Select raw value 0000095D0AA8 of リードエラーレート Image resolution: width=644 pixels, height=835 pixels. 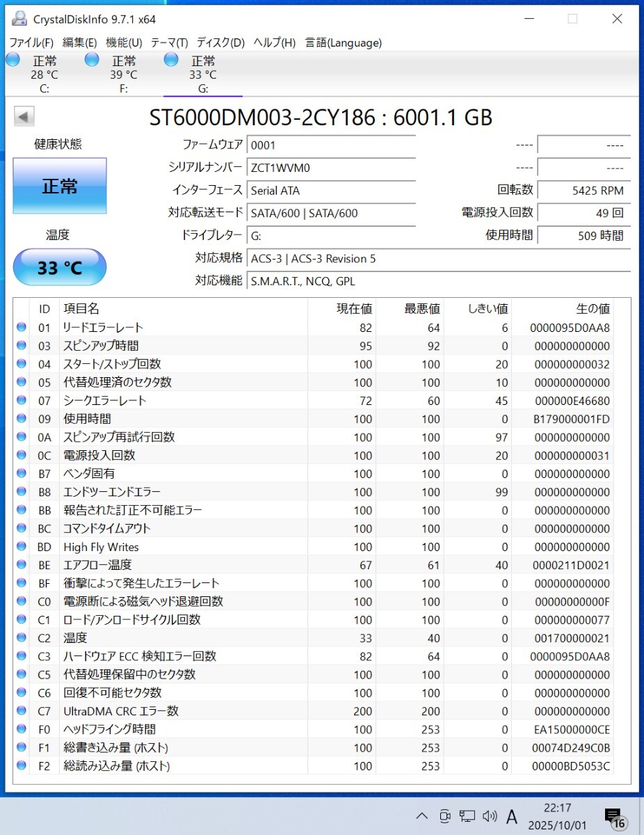click(570, 328)
